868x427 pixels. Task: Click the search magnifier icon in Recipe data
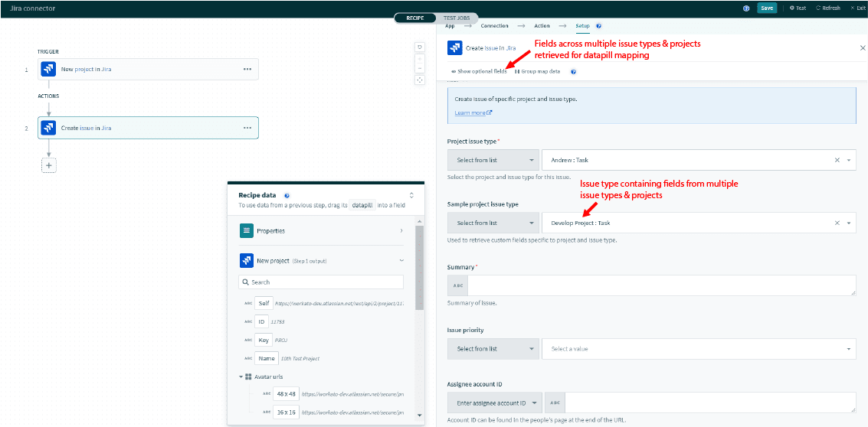[x=245, y=282]
